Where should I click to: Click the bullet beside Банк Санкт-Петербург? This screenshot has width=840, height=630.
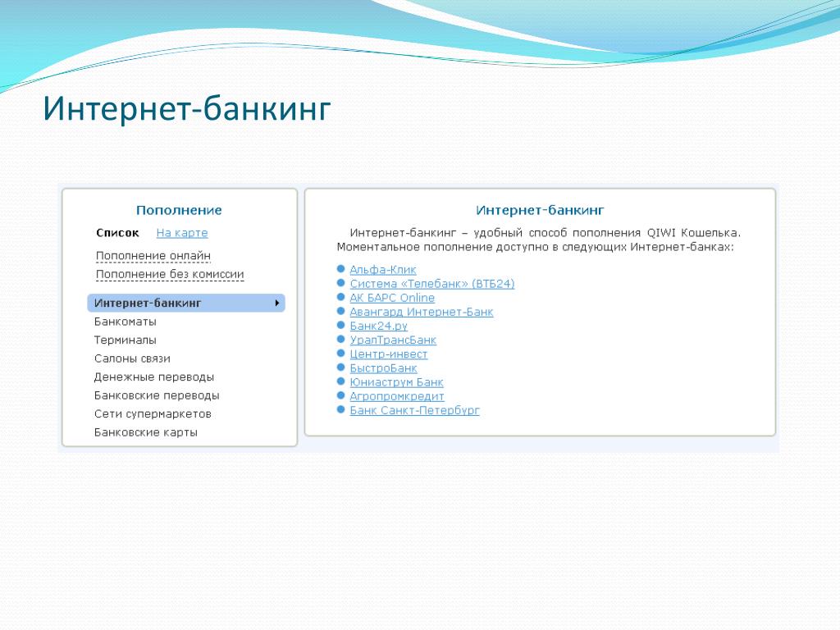coord(340,409)
